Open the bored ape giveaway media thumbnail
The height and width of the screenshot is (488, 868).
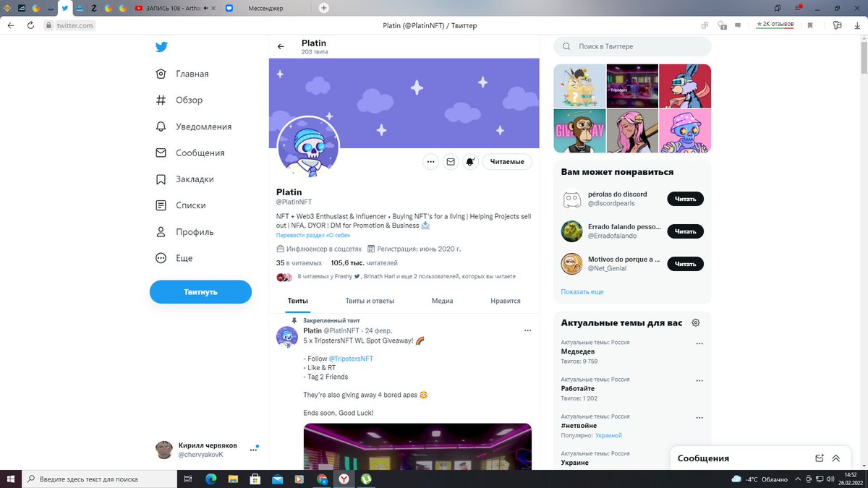pos(579,131)
